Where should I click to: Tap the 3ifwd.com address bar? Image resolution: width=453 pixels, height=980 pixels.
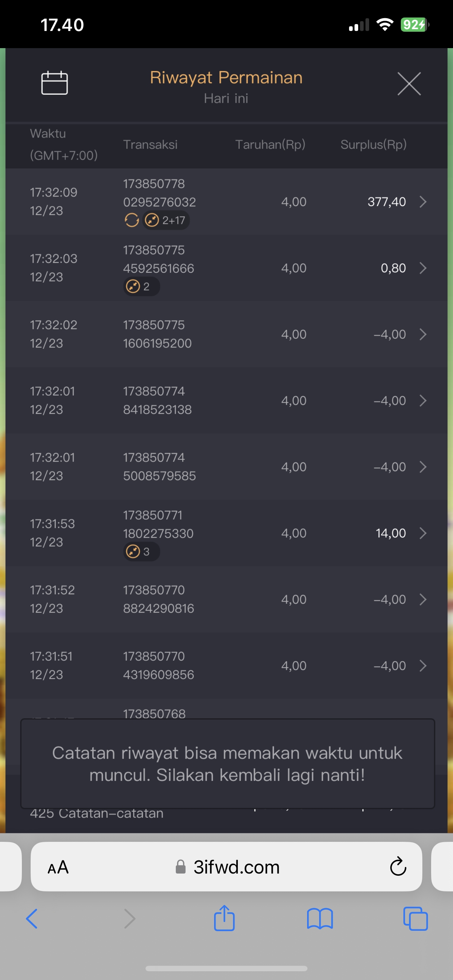[x=236, y=867]
